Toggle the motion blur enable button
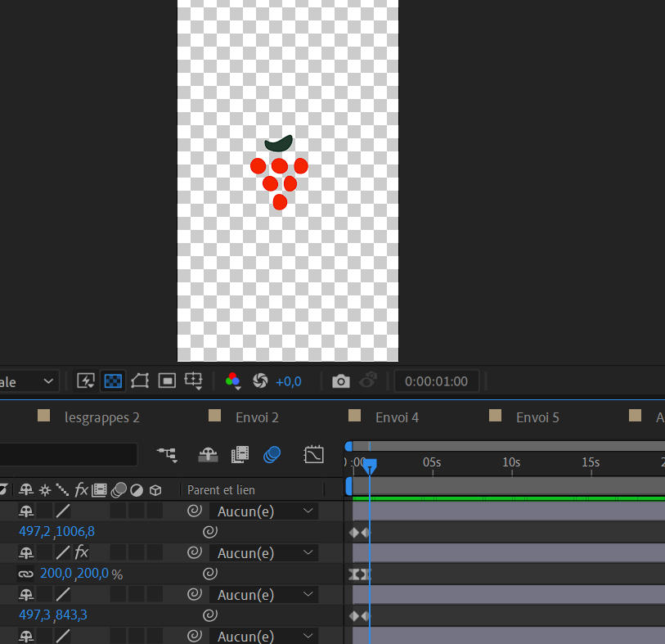Image resolution: width=665 pixels, height=644 pixels. click(272, 454)
